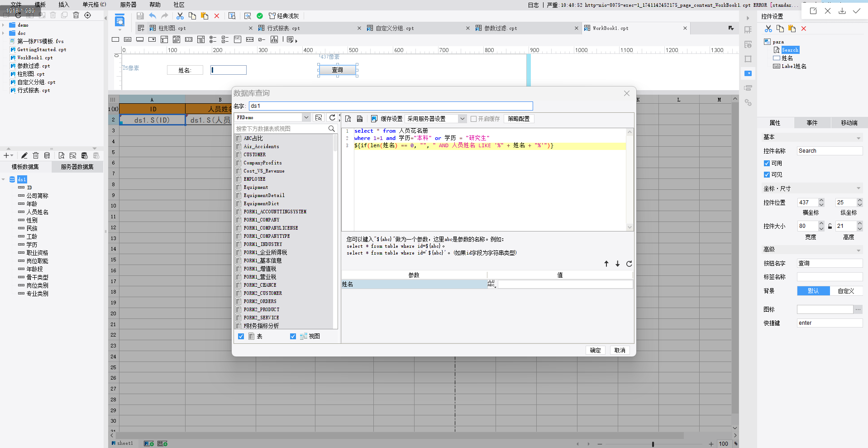Image resolution: width=868 pixels, height=448 pixels.
Task: Insert a calendar date widget from widget bar
Action: [176, 39]
